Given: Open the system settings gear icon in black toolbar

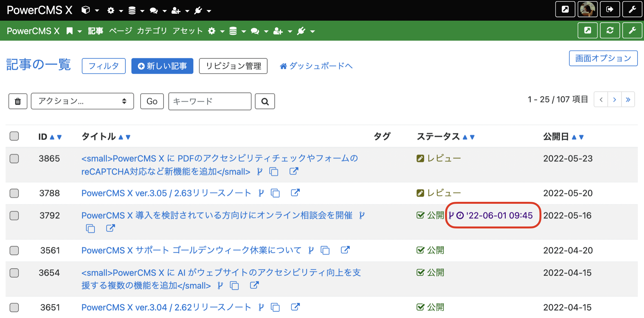Looking at the screenshot, I should pos(110,10).
